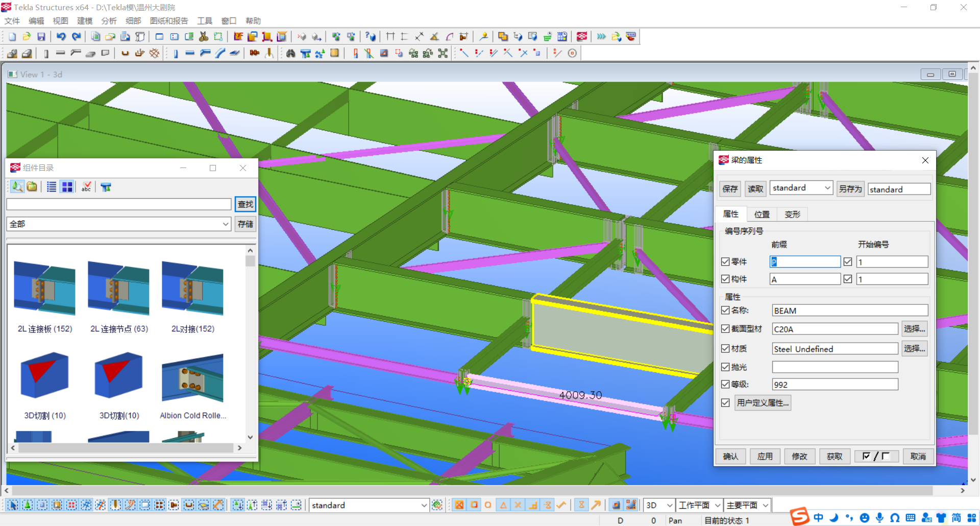Click 选择... next to profile C20A
This screenshot has width=980, height=526.
(914, 328)
